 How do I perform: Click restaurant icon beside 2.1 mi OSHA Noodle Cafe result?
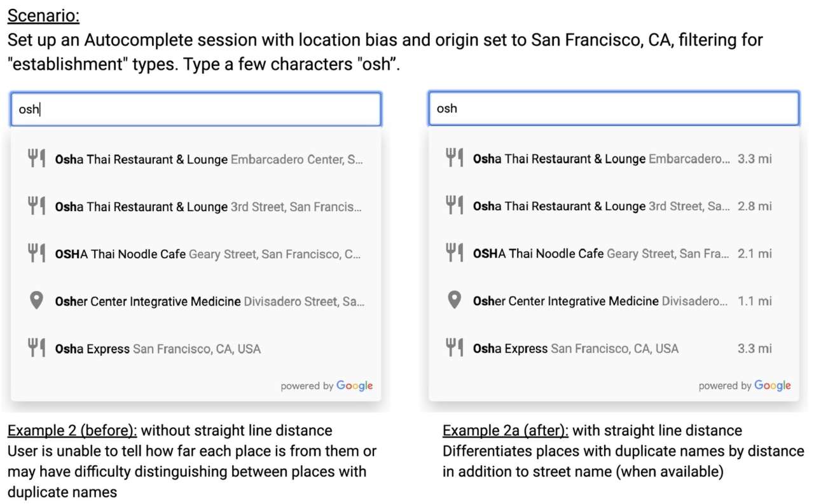(454, 253)
